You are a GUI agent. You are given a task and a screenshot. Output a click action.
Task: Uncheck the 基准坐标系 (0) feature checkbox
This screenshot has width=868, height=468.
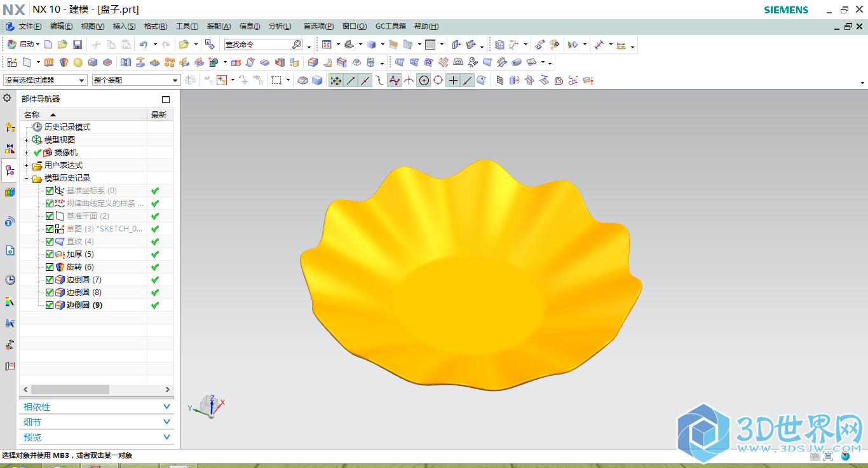click(x=50, y=191)
